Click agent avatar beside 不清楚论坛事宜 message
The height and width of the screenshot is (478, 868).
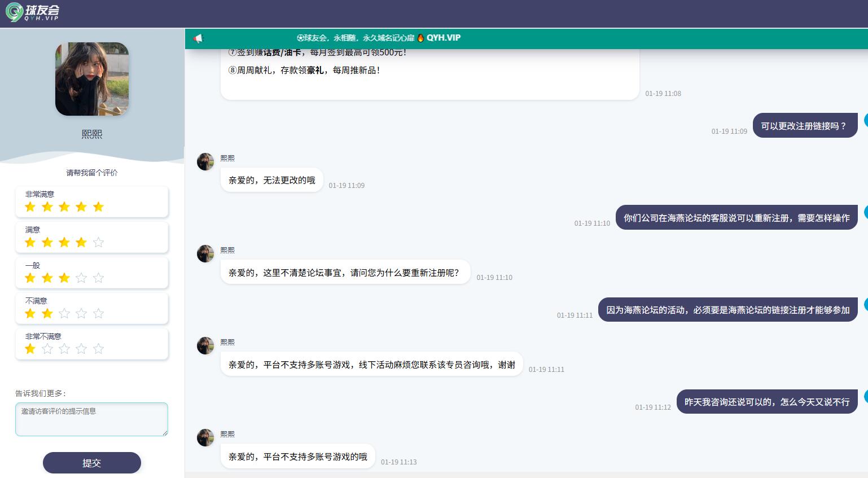205,253
